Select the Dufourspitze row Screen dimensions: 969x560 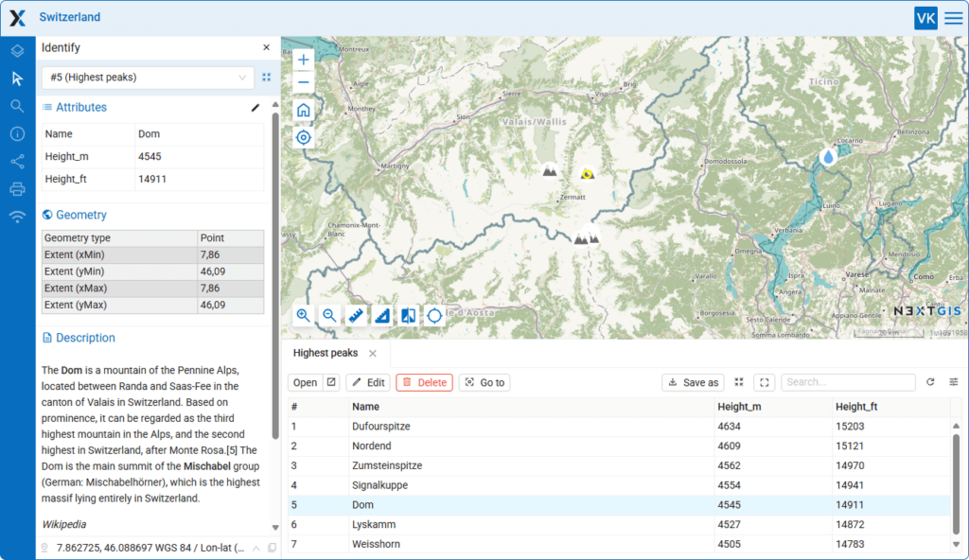coord(619,427)
